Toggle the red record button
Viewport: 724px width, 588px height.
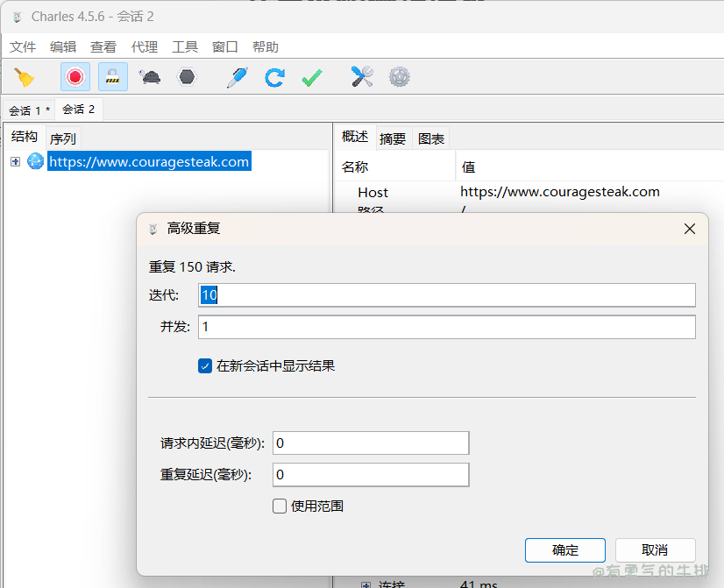click(x=75, y=77)
